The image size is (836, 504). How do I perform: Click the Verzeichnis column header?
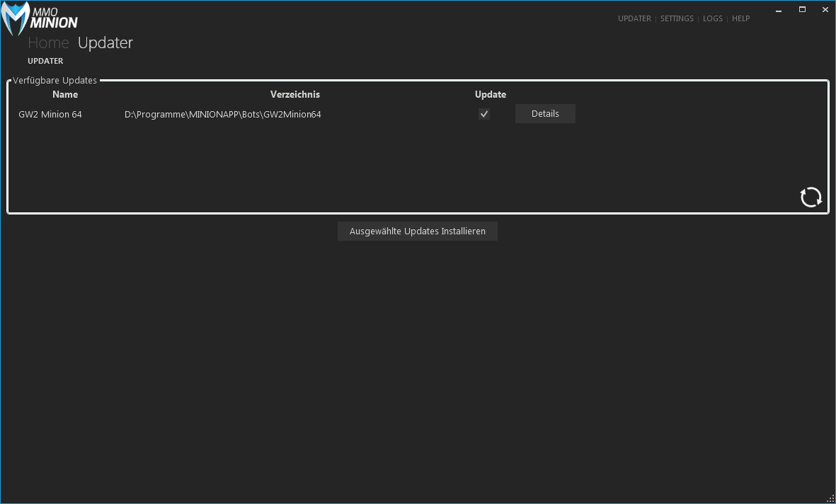(x=295, y=94)
